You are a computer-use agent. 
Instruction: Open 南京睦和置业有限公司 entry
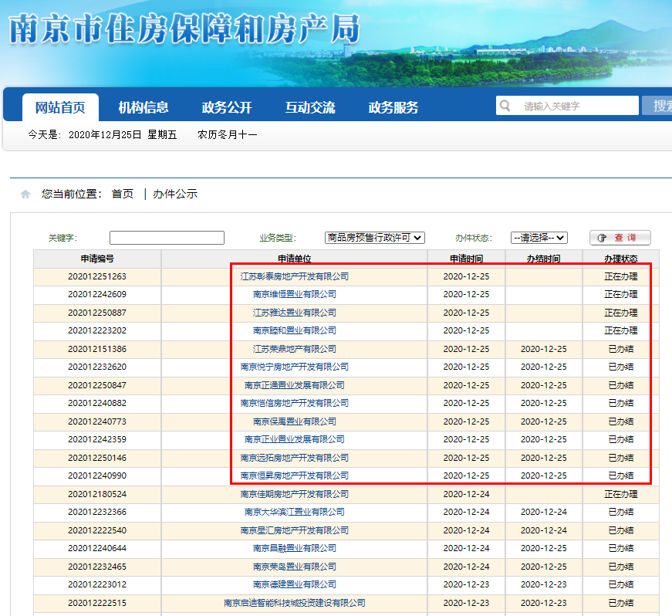pos(295,330)
